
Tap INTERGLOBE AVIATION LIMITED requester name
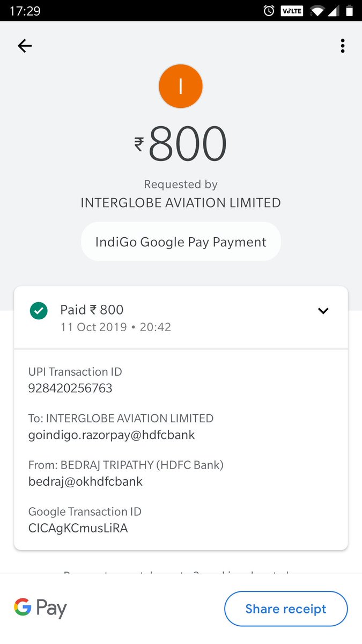click(181, 203)
